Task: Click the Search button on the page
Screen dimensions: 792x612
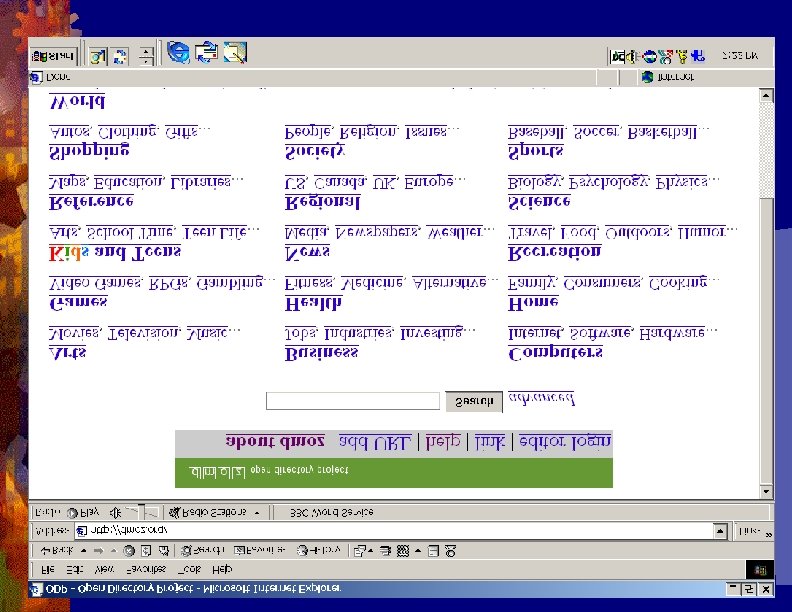Action: coord(474,401)
